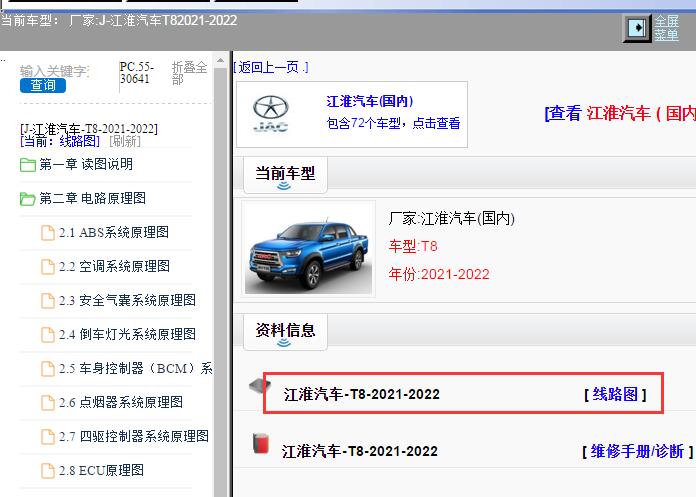Open 2.1 ABS系统原理图
The image size is (696, 497).
[114, 232]
